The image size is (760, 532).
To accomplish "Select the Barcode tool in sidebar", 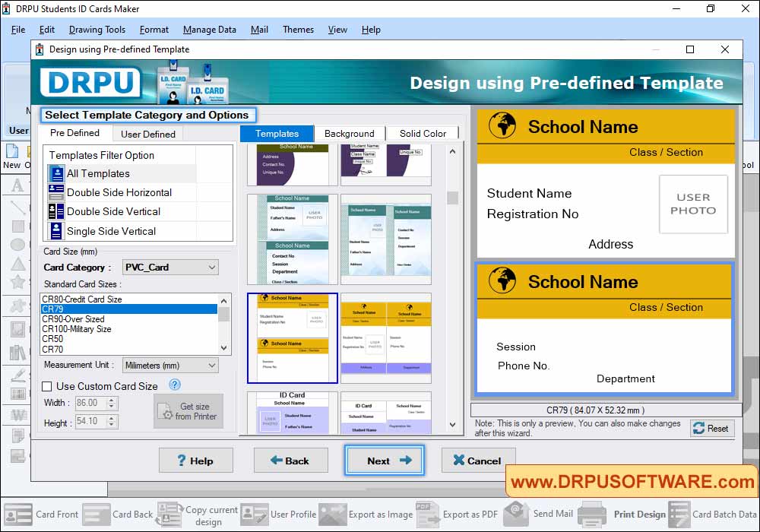I will point(17,394).
